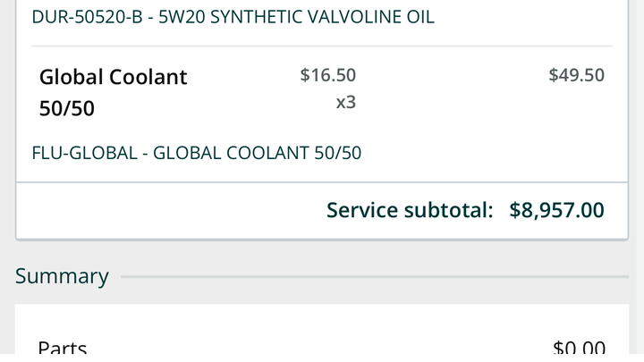Click the $8,957.00 subtotal amount
Image resolution: width=644 pixels, height=362 pixels.
[556, 210]
